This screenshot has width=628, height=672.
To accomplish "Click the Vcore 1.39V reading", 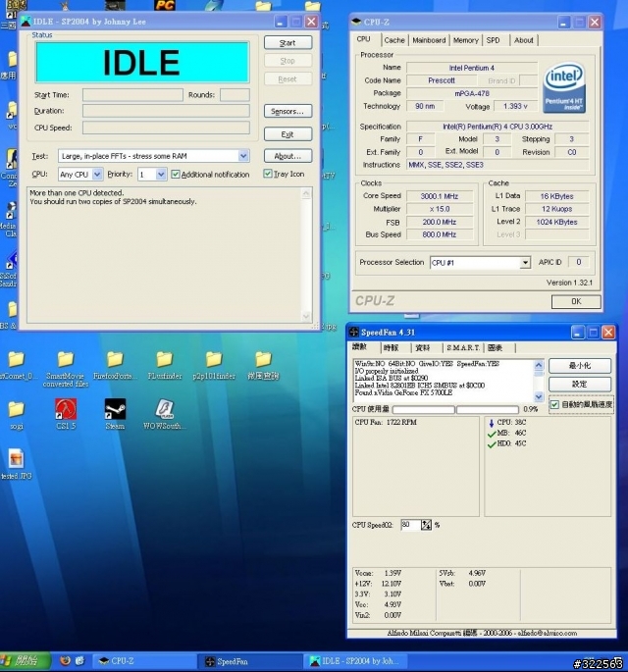I will point(378,573).
